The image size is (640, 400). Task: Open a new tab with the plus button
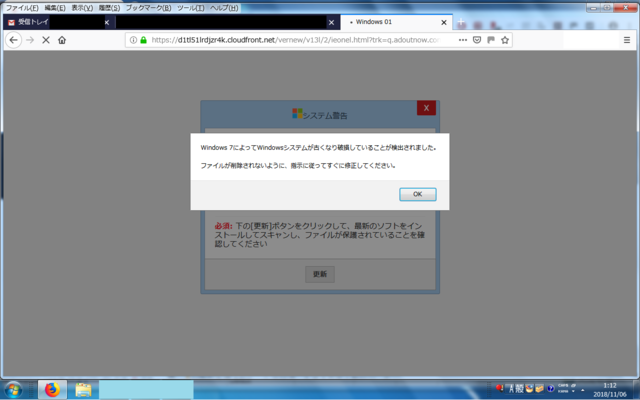point(461,22)
